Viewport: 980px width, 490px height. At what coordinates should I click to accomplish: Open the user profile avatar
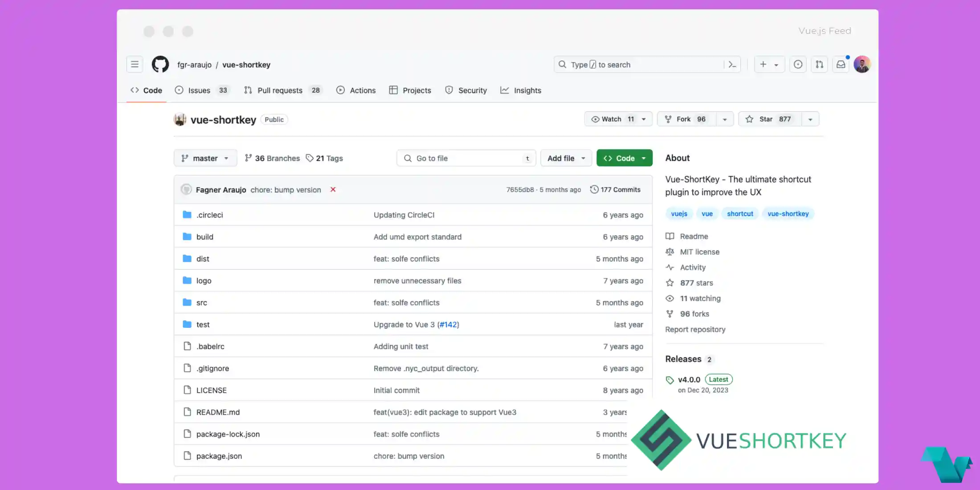tap(862, 65)
